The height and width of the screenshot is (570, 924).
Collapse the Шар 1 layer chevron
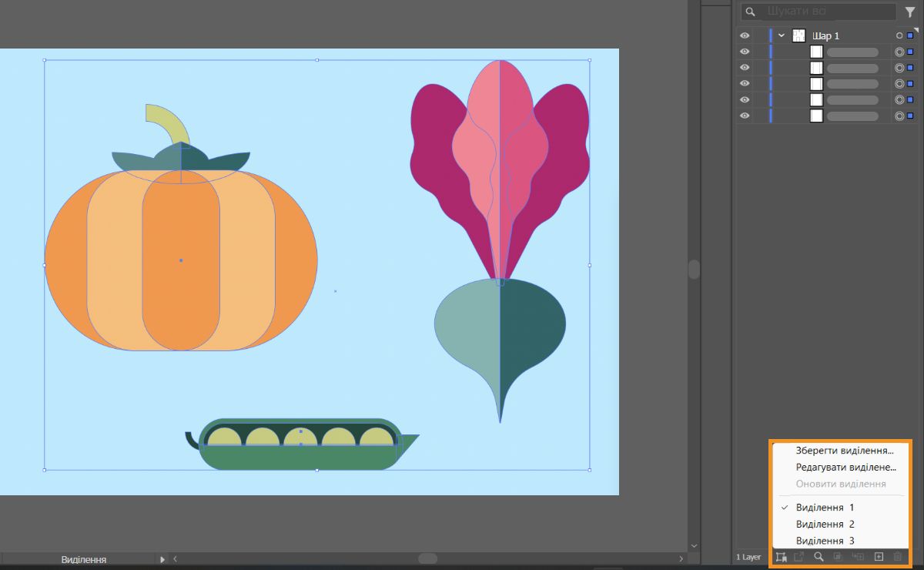pos(782,35)
